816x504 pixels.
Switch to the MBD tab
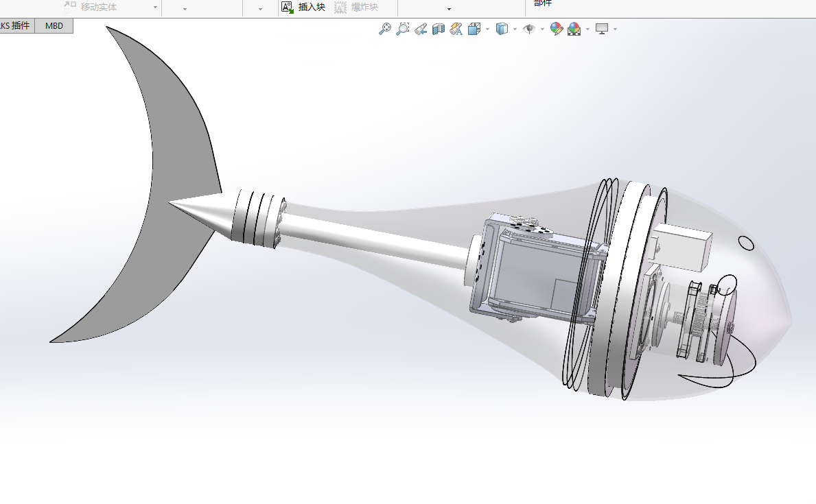click(x=54, y=25)
